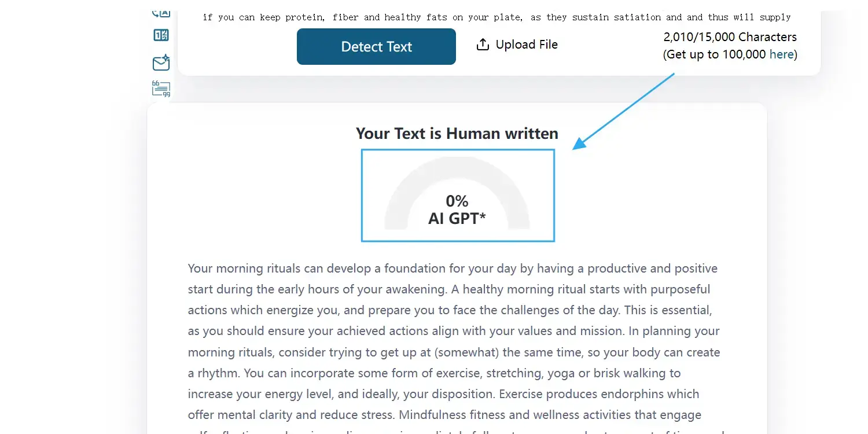
Task: Open the AI email writer envelope icon
Action: (x=161, y=62)
